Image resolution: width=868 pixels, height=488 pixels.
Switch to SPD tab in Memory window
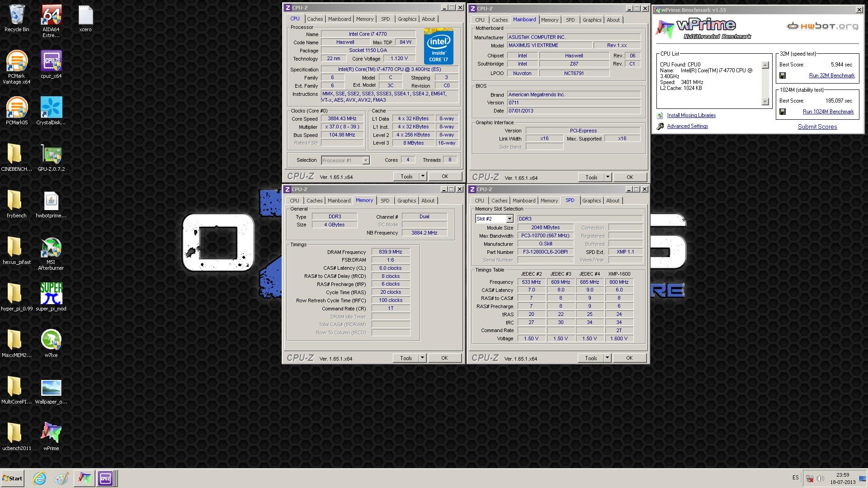click(x=385, y=201)
